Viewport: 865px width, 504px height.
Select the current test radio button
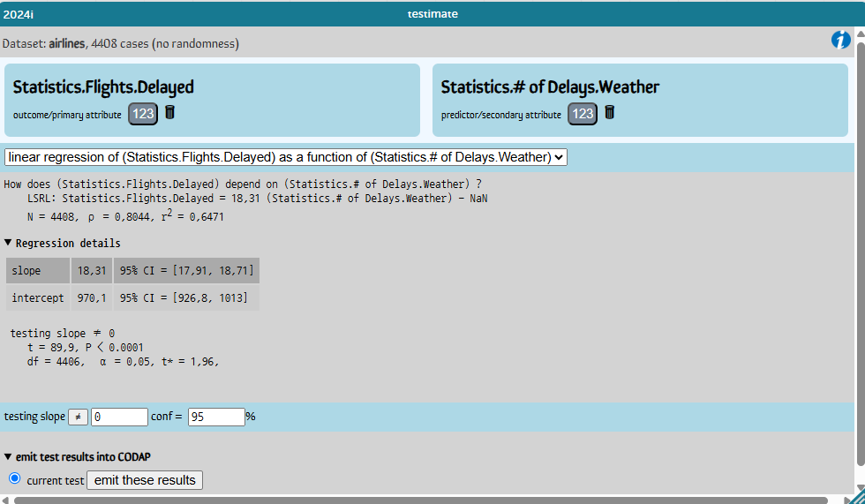[14, 478]
